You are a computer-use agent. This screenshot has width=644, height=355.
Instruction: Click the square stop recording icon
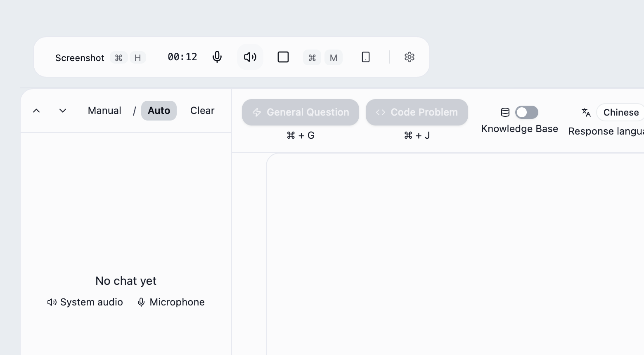[283, 57]
